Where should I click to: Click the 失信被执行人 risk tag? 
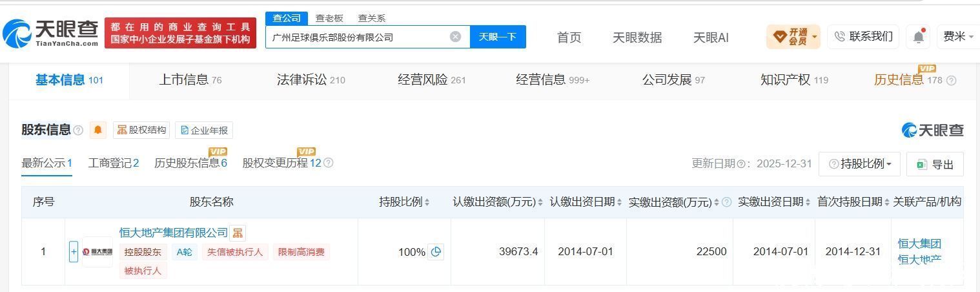(235, 252)
